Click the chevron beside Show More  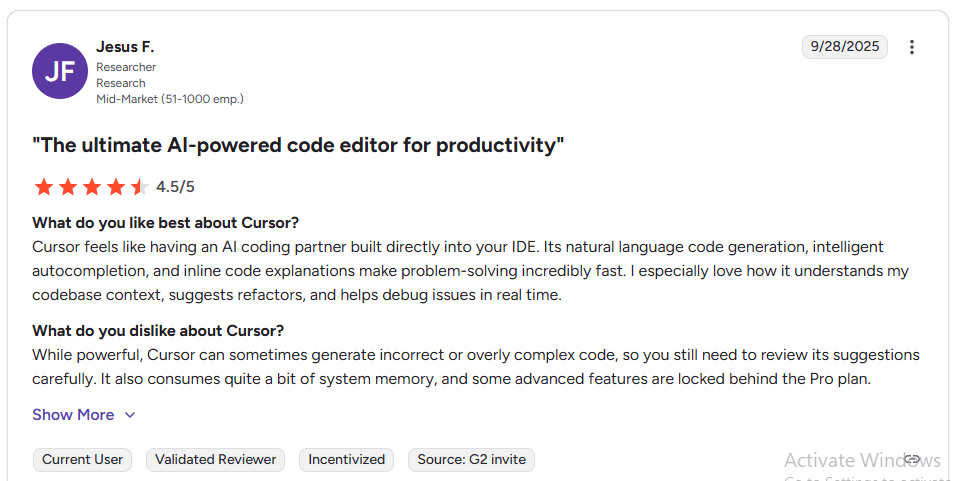[x=130, y=415]
